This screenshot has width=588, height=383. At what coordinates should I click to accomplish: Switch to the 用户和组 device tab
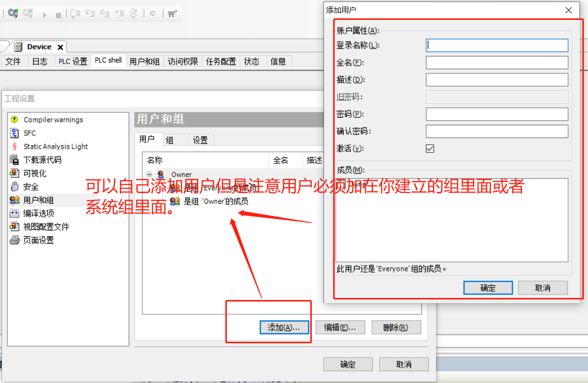click(x=144, y=61)
